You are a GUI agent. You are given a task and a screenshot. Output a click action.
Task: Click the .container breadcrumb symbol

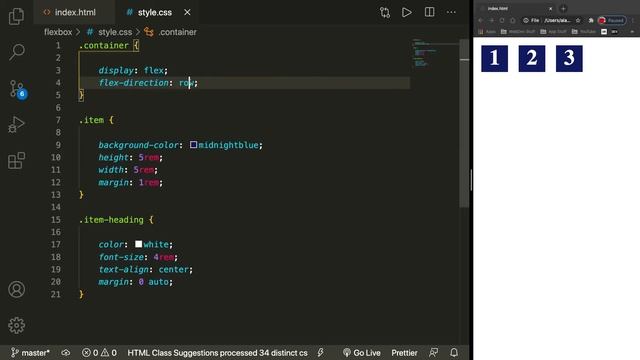(x=171, y=32)
